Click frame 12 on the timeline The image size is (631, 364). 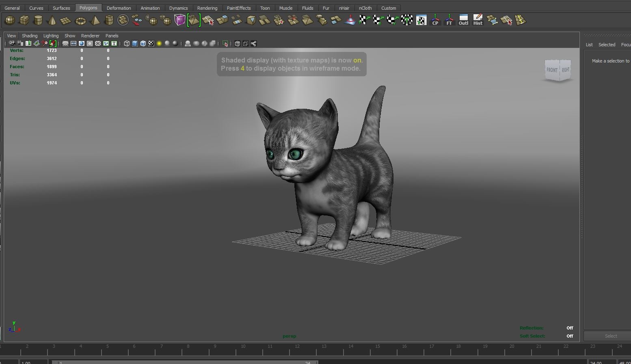[297, 350]
